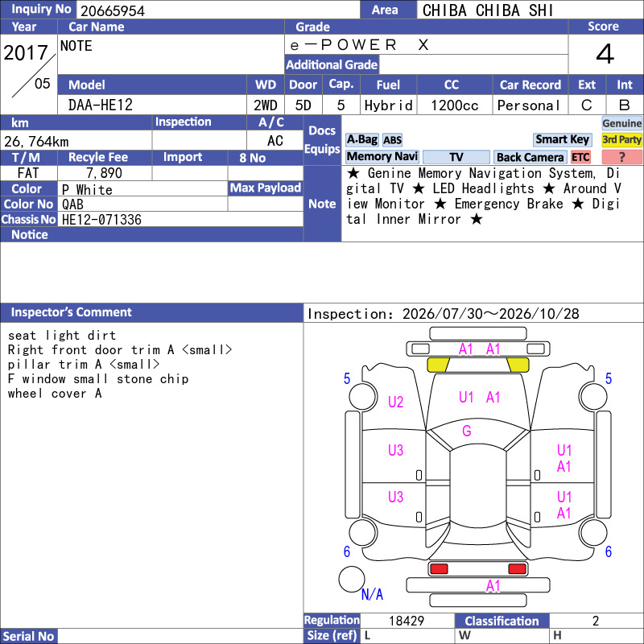This screenshot has width=644, height=644.
Task: Click the 1200cc engine value
Action: pyautogui.click(x=454, y=105)
